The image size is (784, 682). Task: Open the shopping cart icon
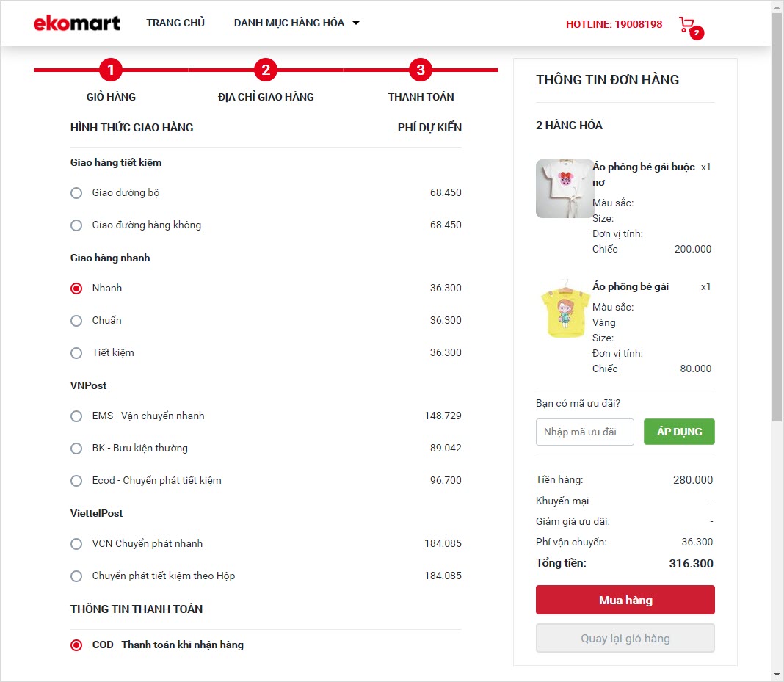pos(687,25)
